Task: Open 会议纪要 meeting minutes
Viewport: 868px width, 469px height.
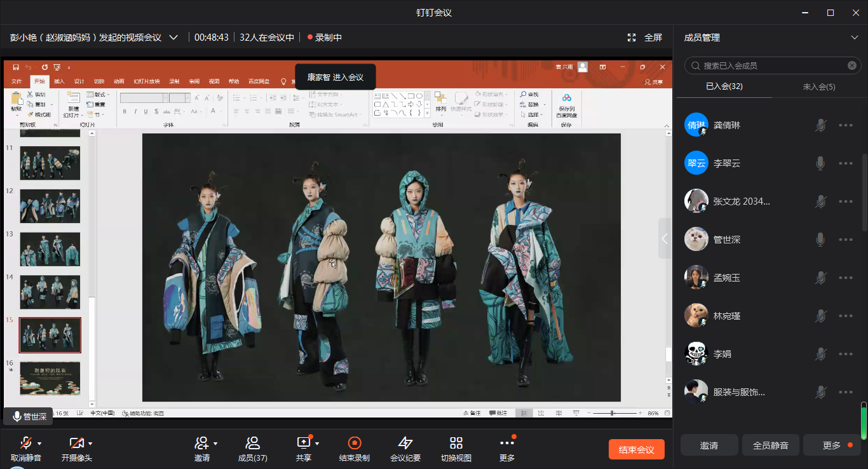Action: tap(405, 443)
